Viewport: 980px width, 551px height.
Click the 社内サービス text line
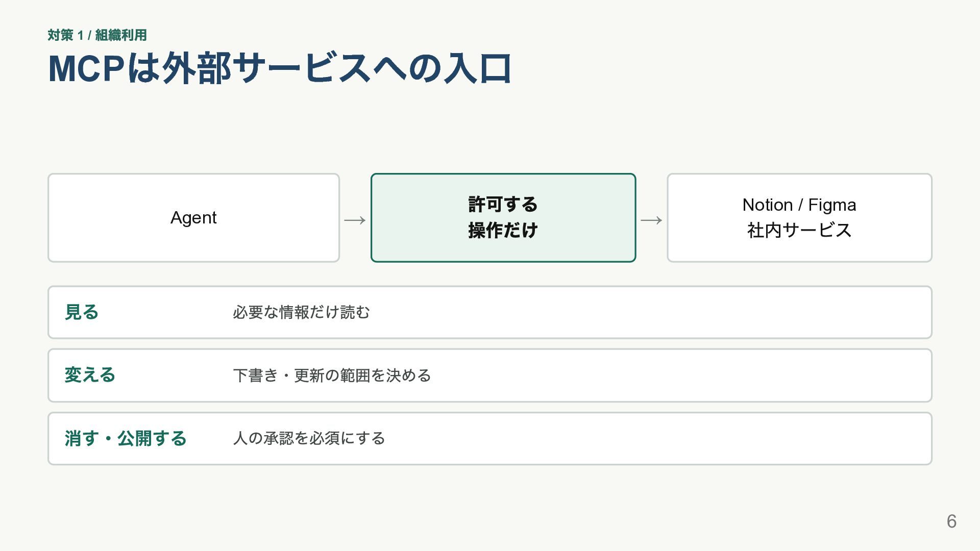pos(799,230)
